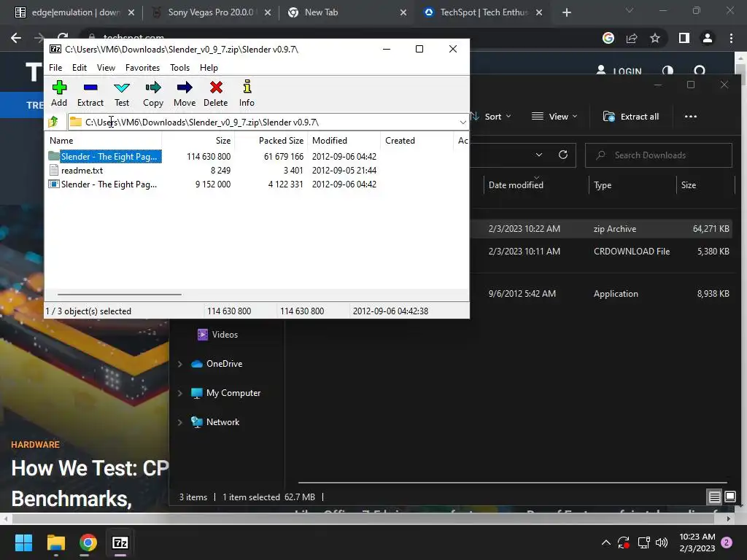
Task: Expand the My Computer tree node
Action: coord(180,393)
